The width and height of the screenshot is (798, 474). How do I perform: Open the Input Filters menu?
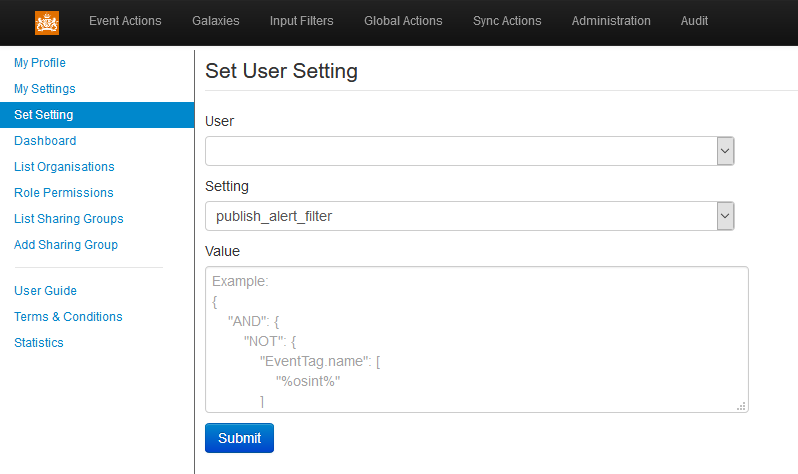coord(302,21)
